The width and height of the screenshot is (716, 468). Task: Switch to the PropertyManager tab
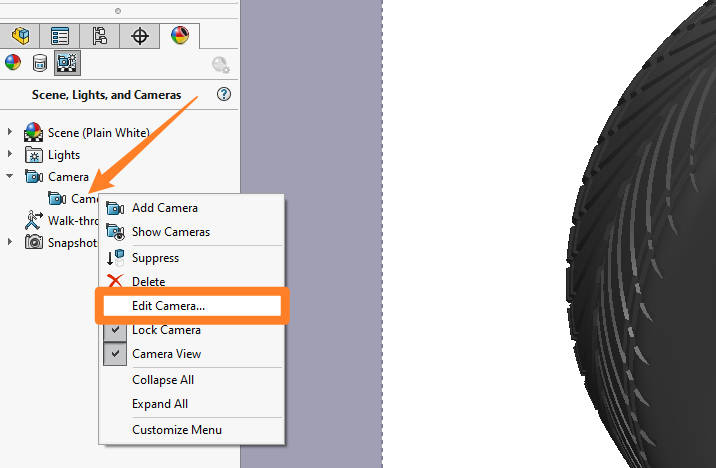60,37
